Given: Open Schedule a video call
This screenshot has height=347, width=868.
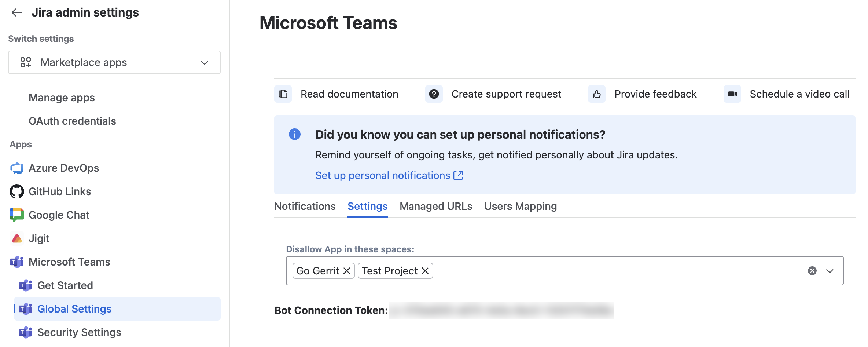Looking at the screenshot, I should click(799, 94).
